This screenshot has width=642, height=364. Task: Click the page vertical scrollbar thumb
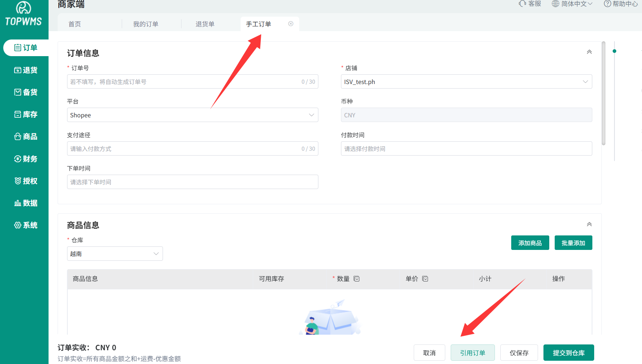click(x=604, y=93)
